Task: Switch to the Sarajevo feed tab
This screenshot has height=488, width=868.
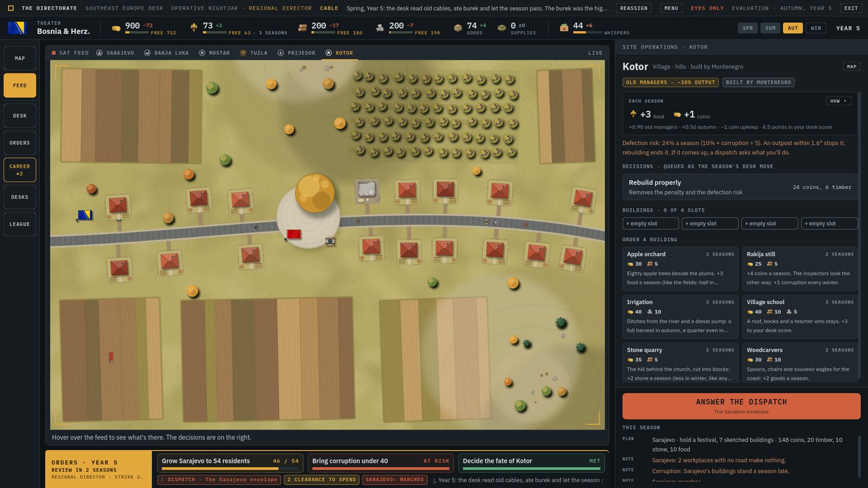Action: [x=115, y=53]
